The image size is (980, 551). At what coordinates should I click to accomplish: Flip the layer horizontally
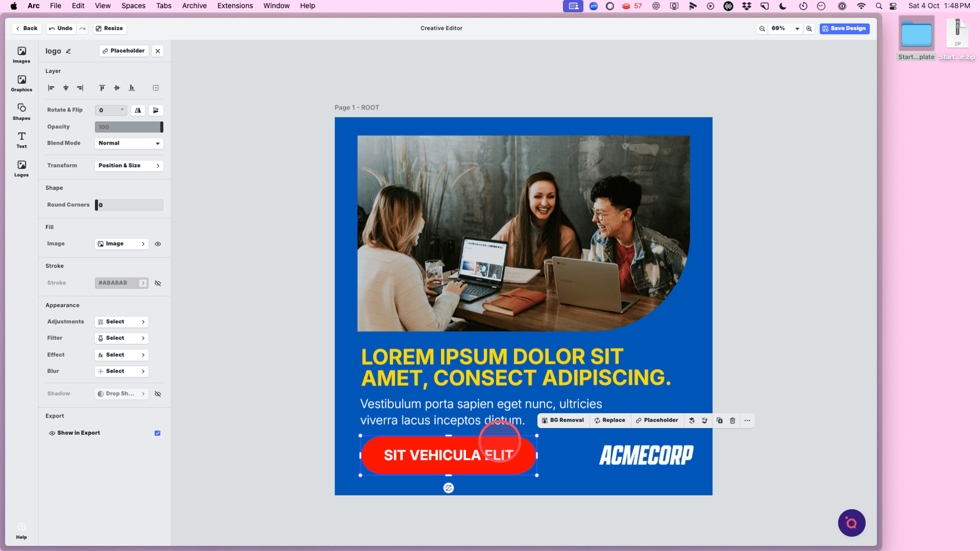[138, 110]
